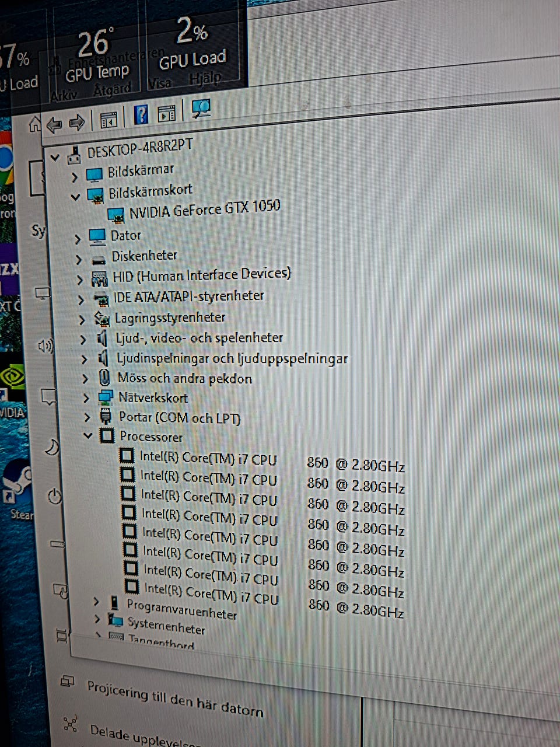
Task: Expand HID (Human Interface Devices) node
Action: tap(80, 281)
